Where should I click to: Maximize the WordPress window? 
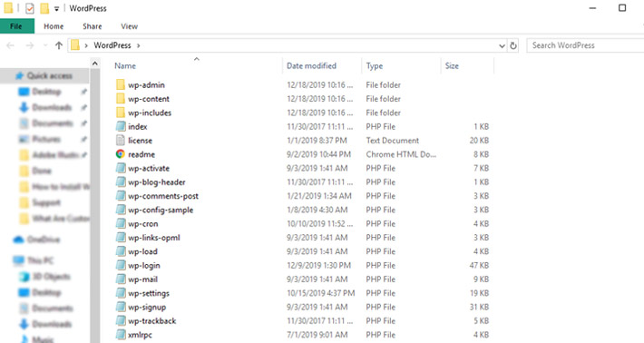tap(622, 8)
